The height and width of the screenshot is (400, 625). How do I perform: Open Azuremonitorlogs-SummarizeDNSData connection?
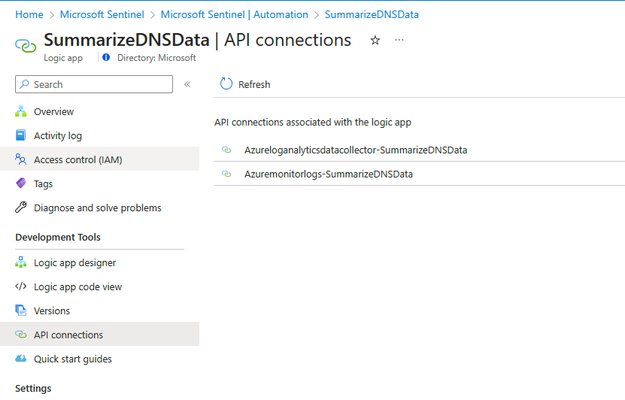(x=328, y=174)
